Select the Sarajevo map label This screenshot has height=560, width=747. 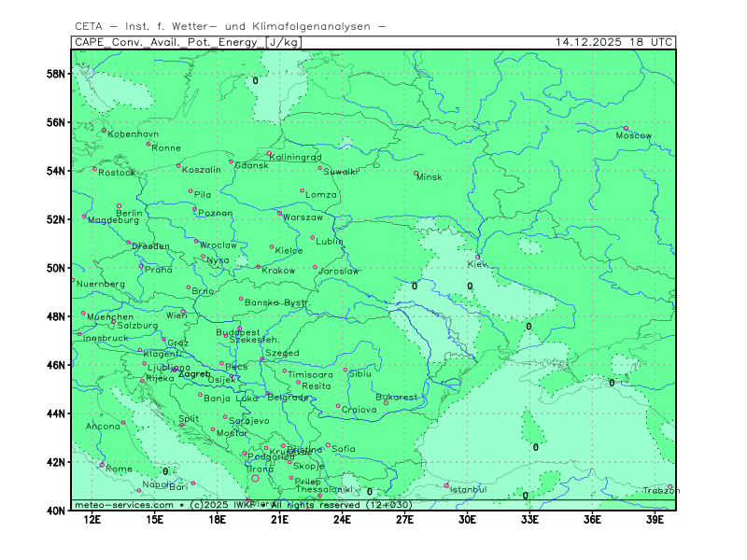[249, 421]
